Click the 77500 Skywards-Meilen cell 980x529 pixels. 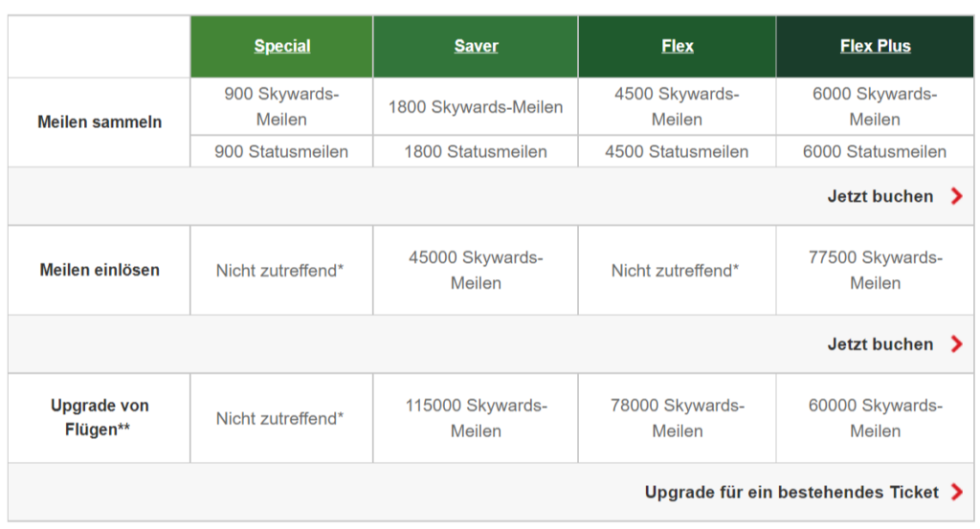pyautogui.click(x=875, y=270)
